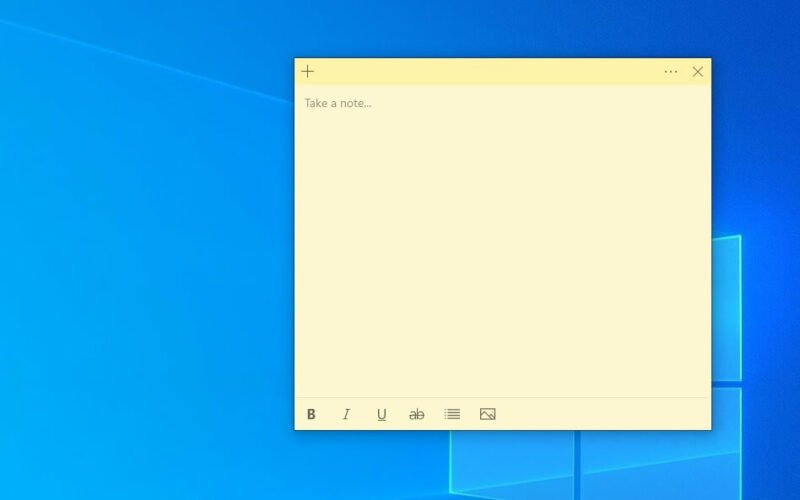Click in the 'Take a note...' text area
This screenshot has width=800, height=500.
[503, 241]
